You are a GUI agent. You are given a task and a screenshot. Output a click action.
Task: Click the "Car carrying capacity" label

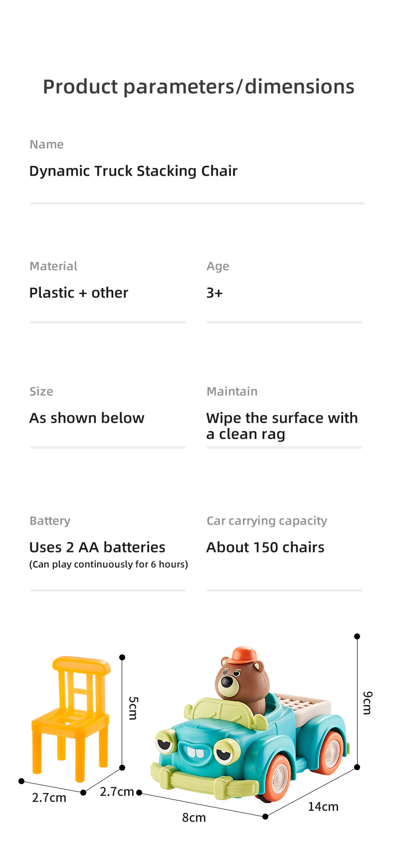[267, 521]
